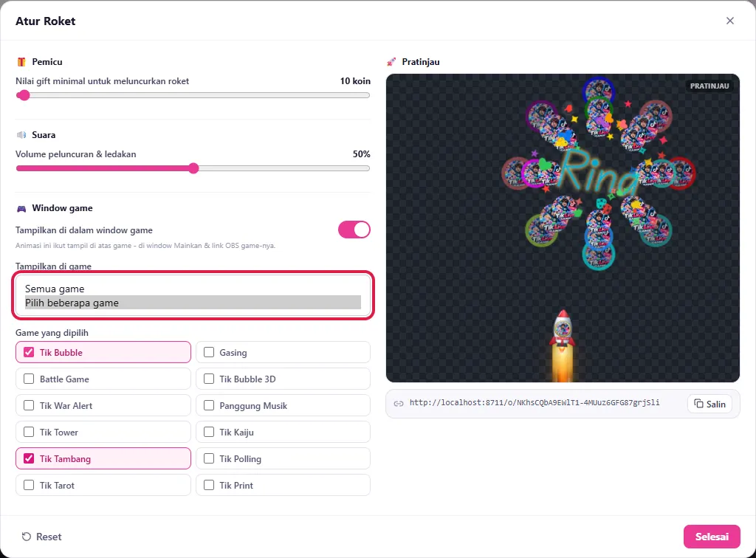Select the Tik Tarot checkbox
756x558 pixels.
click(x=29, y=485)
